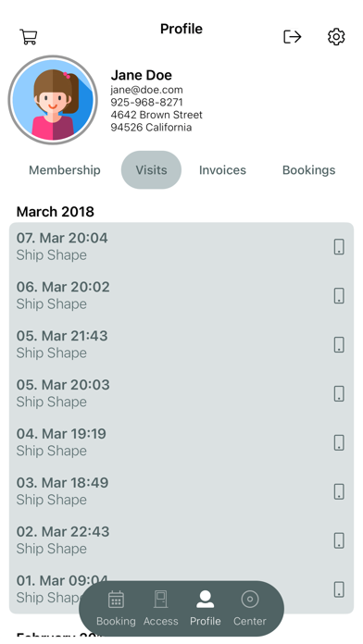The image size is (363, 644).
Task: Tap phone icon on 05. Mar 21:43 visit
Action: tap(339, 344)
